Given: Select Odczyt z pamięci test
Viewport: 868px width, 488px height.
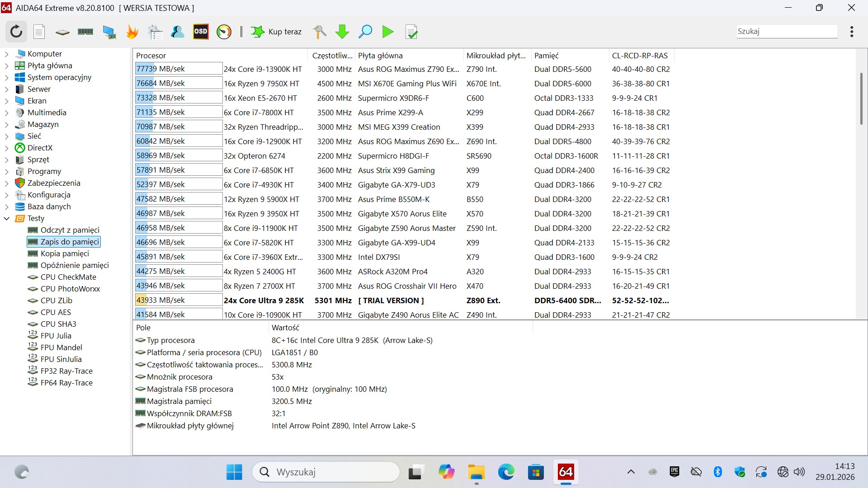Looking at the screenshot, I should tap(70, 230).
